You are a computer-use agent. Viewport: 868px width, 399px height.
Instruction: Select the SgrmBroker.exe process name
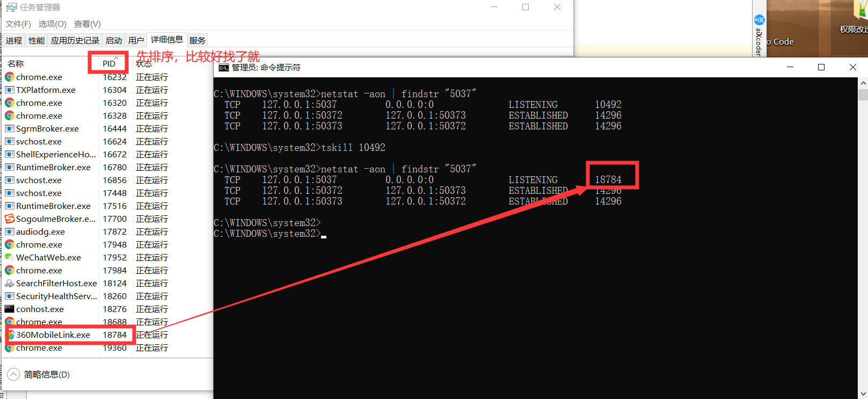(x=47, y=128)
